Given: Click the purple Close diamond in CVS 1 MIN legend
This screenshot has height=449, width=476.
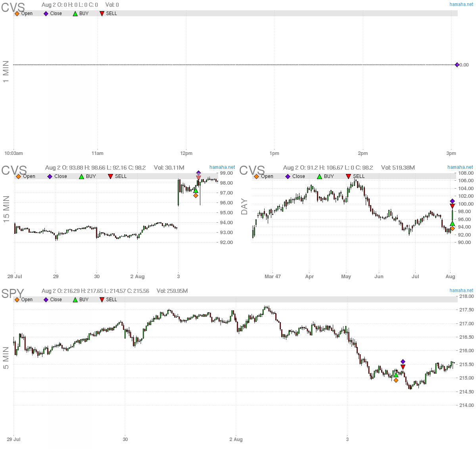Looking at the screenshot, I should 46,13.
